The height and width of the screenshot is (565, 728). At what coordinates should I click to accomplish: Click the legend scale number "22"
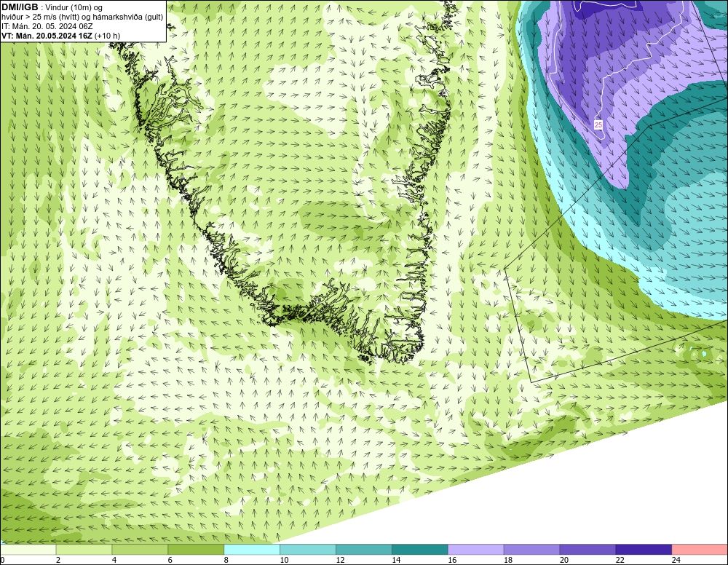click(x=620, y=560)
